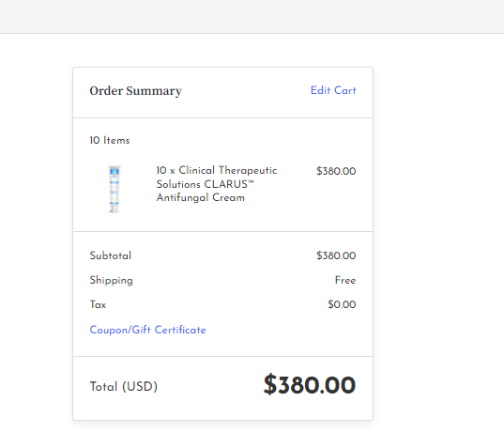This screenshot has height=448, width=504.
Task: Click the 'Total (USD)' label
Action: pos(124,387)
